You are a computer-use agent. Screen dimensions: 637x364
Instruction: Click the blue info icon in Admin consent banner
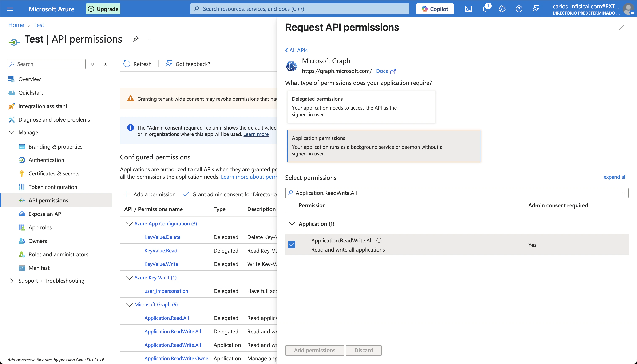click(131, 128)
